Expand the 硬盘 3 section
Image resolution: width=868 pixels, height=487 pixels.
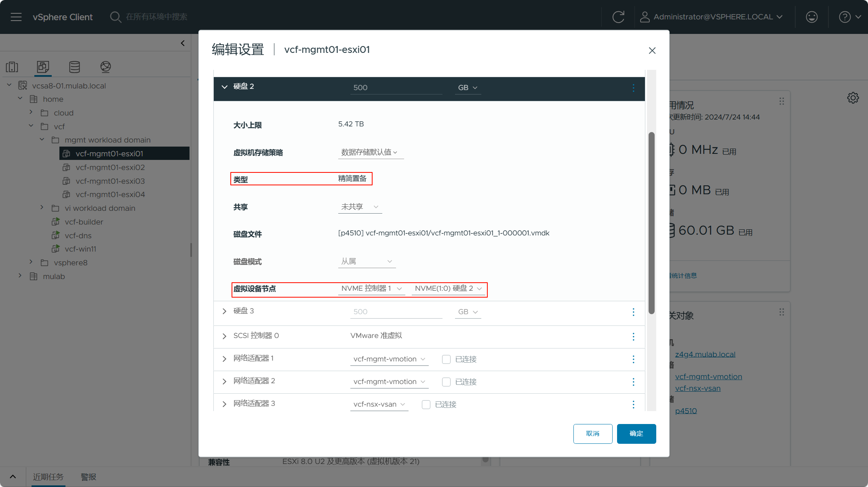coord(224,311)
